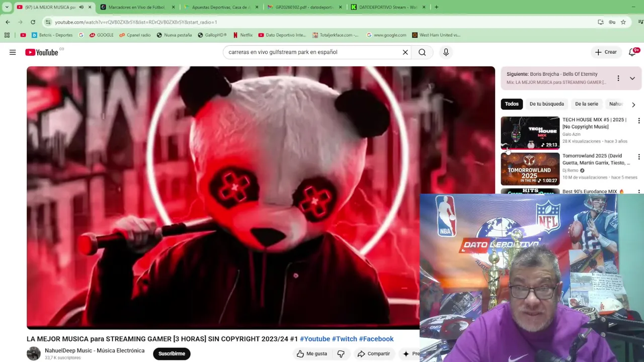The height and width of the screenshot is (362, 644).
Task: Like the video with Me gusta
Action: [312, 354]
